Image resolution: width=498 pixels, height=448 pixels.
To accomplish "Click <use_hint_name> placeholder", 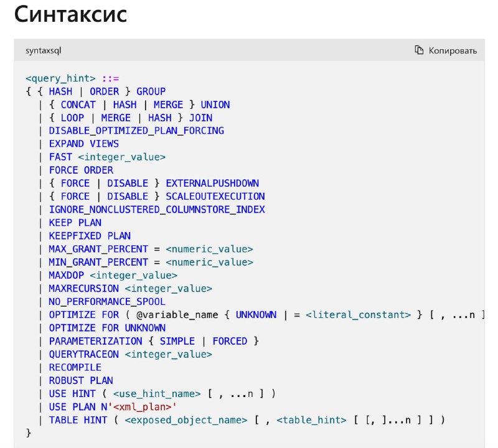I will 157,394.
